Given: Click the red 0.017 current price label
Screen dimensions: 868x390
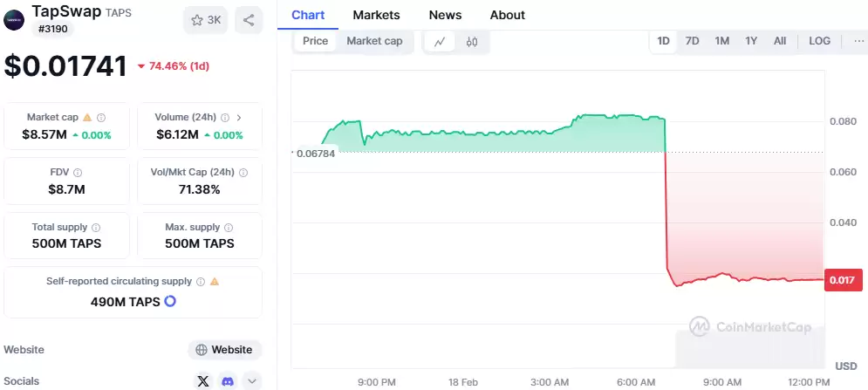Looking at the screenshot, I should 844,279.
